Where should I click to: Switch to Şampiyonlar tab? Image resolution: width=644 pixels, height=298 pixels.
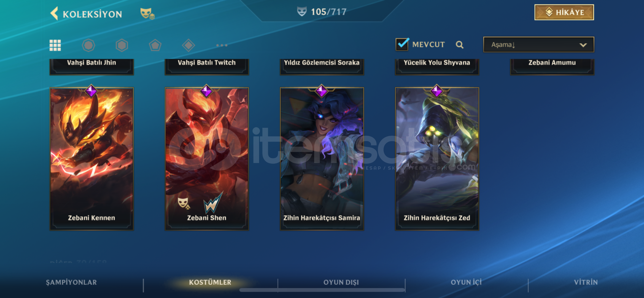point(71,282)
